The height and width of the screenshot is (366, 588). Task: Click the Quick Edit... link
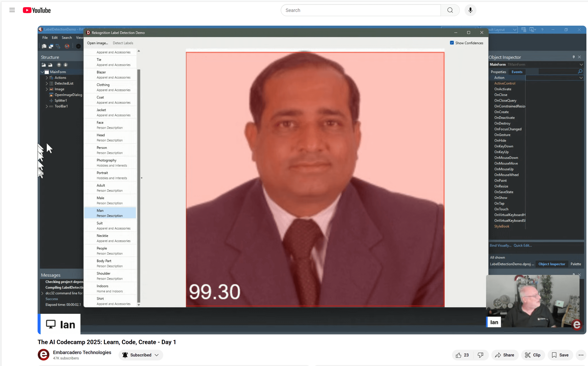coord(523,245)
